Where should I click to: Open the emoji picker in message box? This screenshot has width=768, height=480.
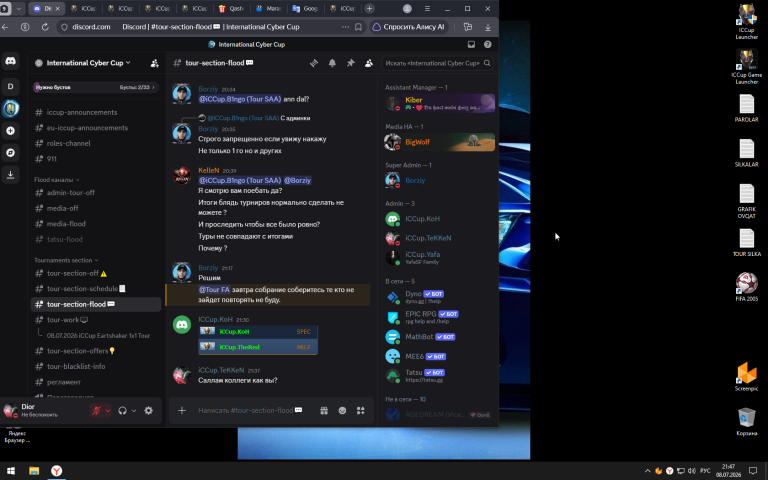pos(342,410)
